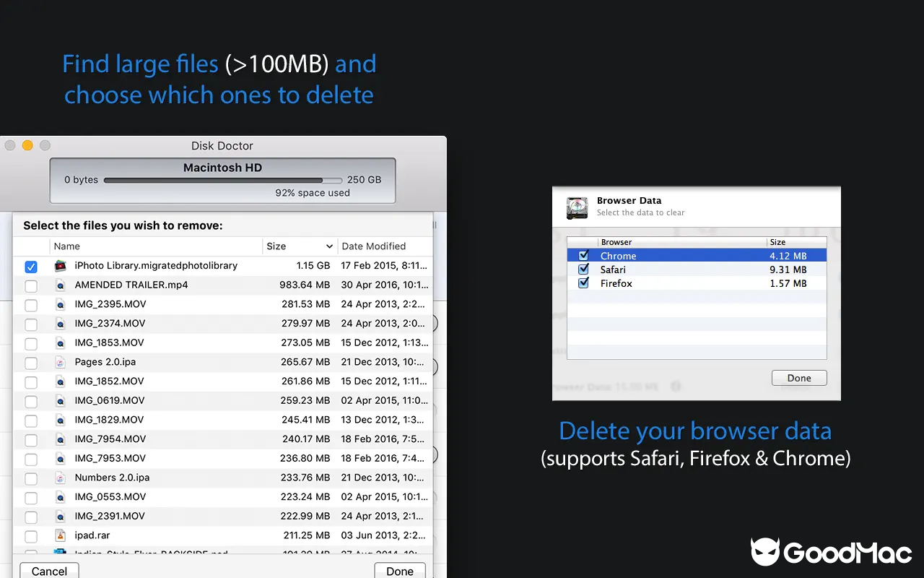Click the QuickTime icon beside IMG_2395.MOV
The width and height of the screenshot is (924, 578).
pyautogui.click(x=60, y=304)
